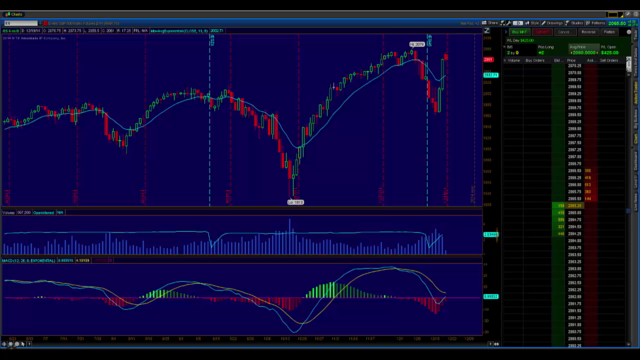Click the zoom out magnifier icon
Image resolution: width=640 pixels, height=360 pixels.
(17, 344)
